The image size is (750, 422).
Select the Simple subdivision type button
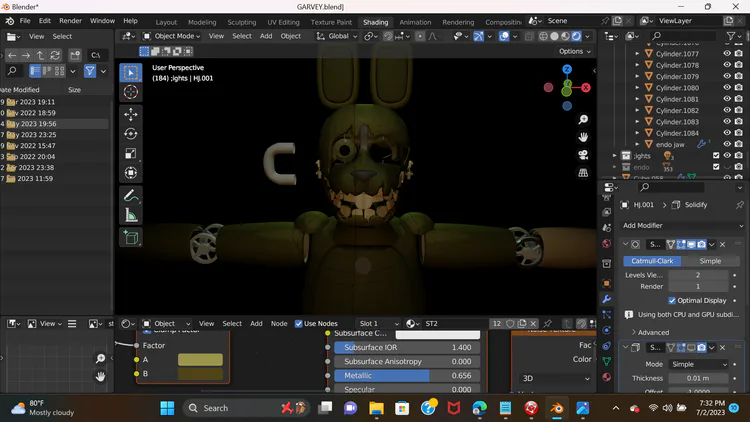pyautogui.click(x=710, y=261)
